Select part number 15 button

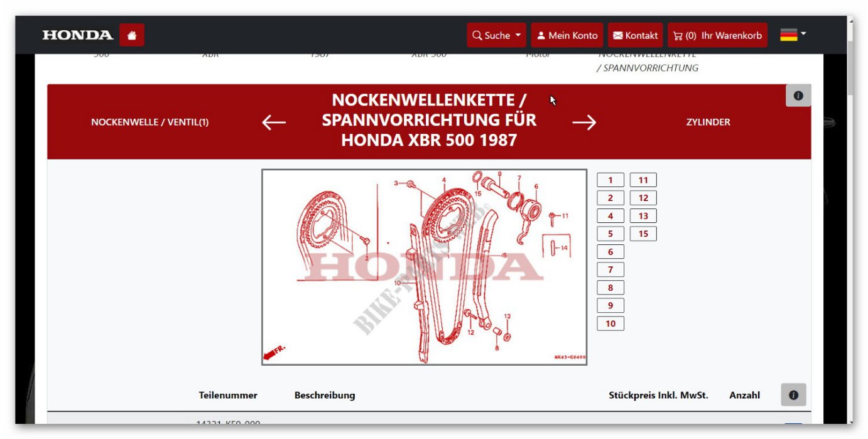pos(643,234)
